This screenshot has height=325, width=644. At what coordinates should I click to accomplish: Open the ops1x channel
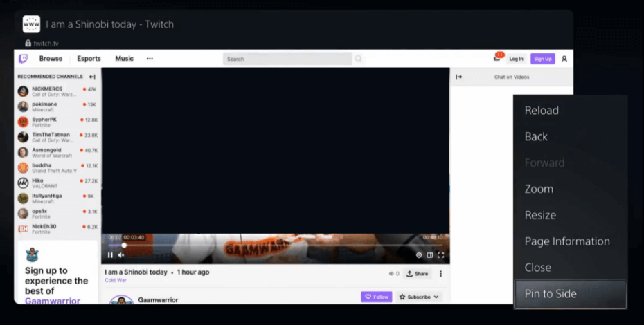[57, 214]
